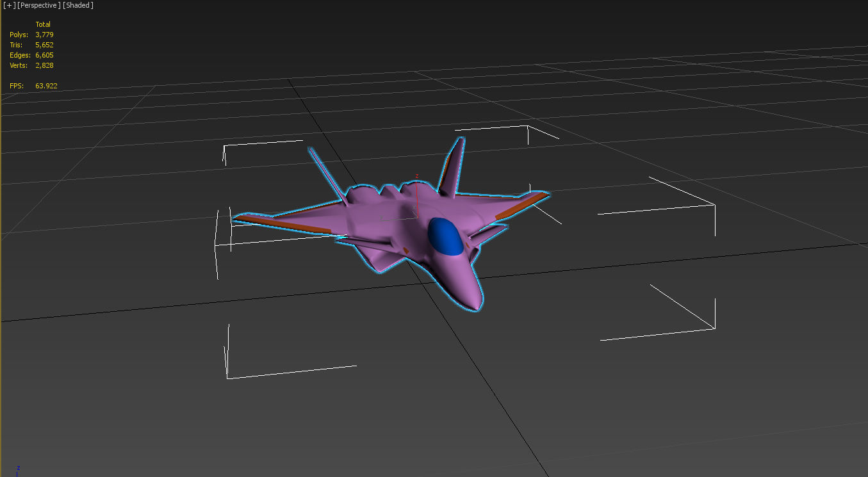Click the red Z axis of the transform gizmo
Viewport: 868px width, 477px height.
[417, 196]
